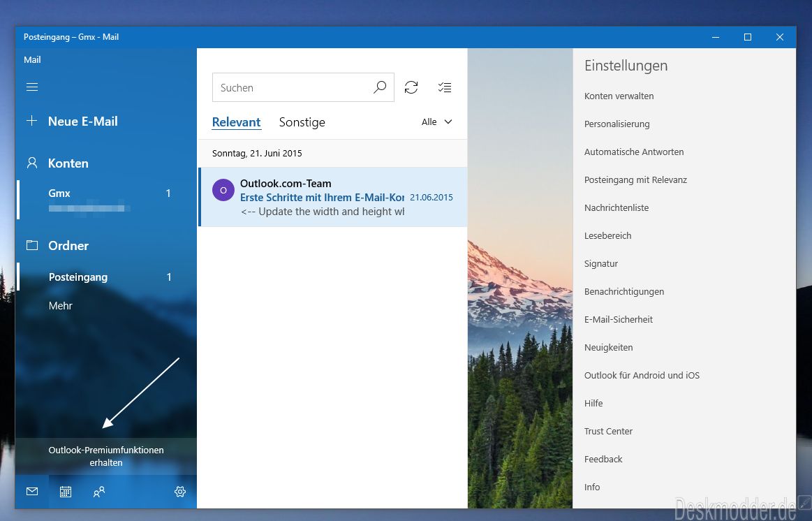Click the folder icon beside Ordner
The height and width of the screenshot is (521, 812).
coord(32,245)
